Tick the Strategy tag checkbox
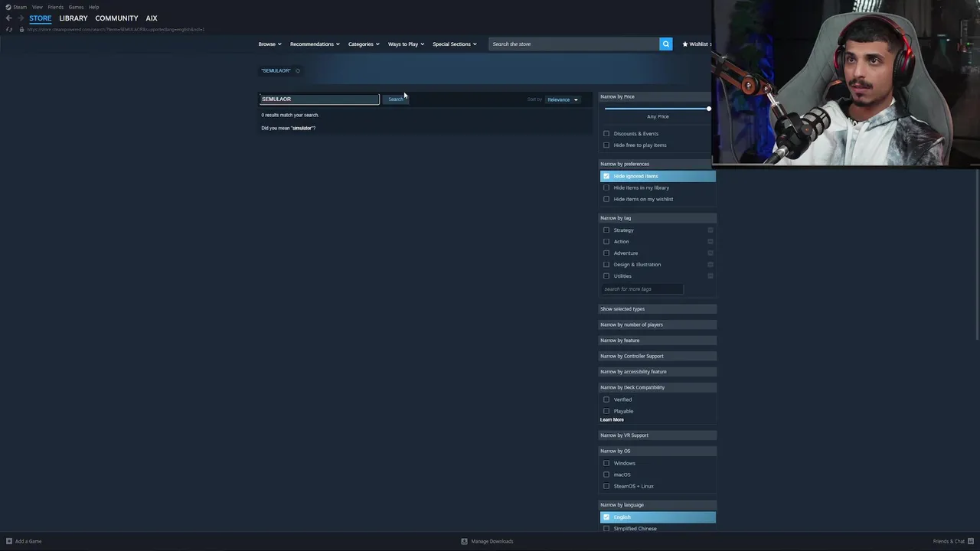The height and width of the screenshot is (551, 980). click(x=606, y=230)
